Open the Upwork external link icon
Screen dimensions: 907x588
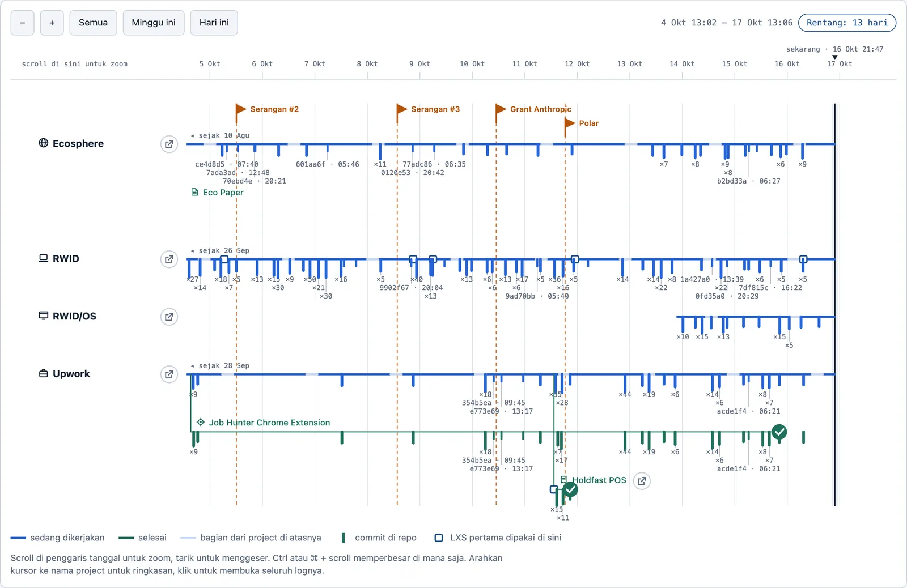coord(169,374)
